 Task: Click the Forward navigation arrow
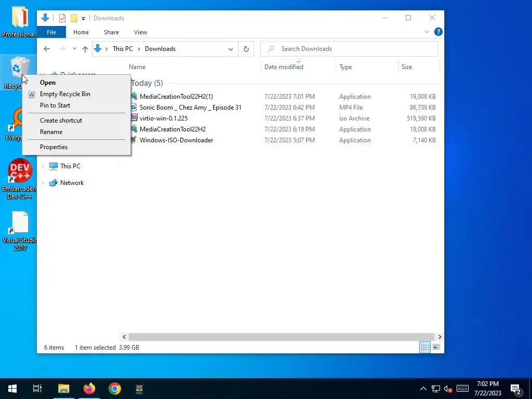click(x=62, y=49)
